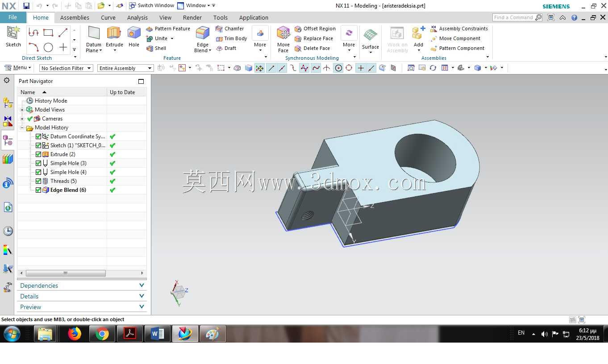Image resolution: width=608 pixels, height=364 pixels.
Task: Open the Window menu in title bar
Action: (x=196, y=5)
